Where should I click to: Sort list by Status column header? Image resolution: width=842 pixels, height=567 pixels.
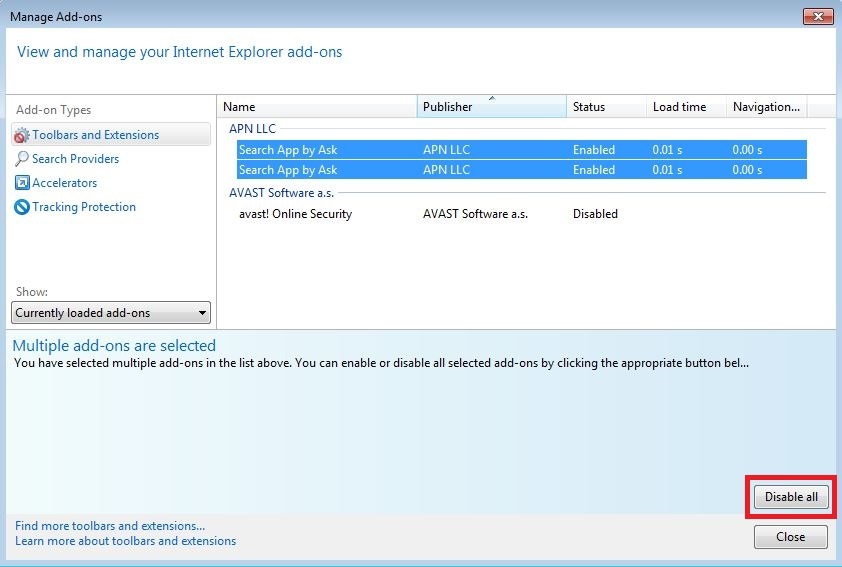606,107
